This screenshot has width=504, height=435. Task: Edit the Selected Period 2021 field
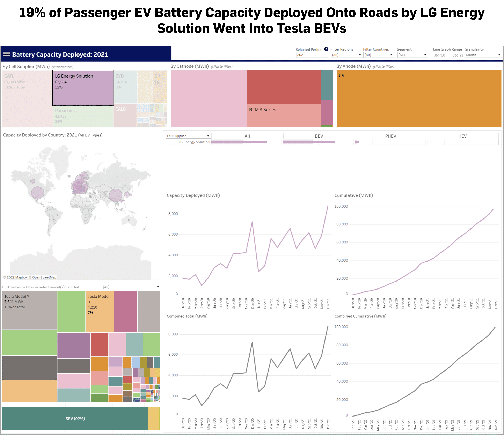pyautogui.click(x=312, y=55)
